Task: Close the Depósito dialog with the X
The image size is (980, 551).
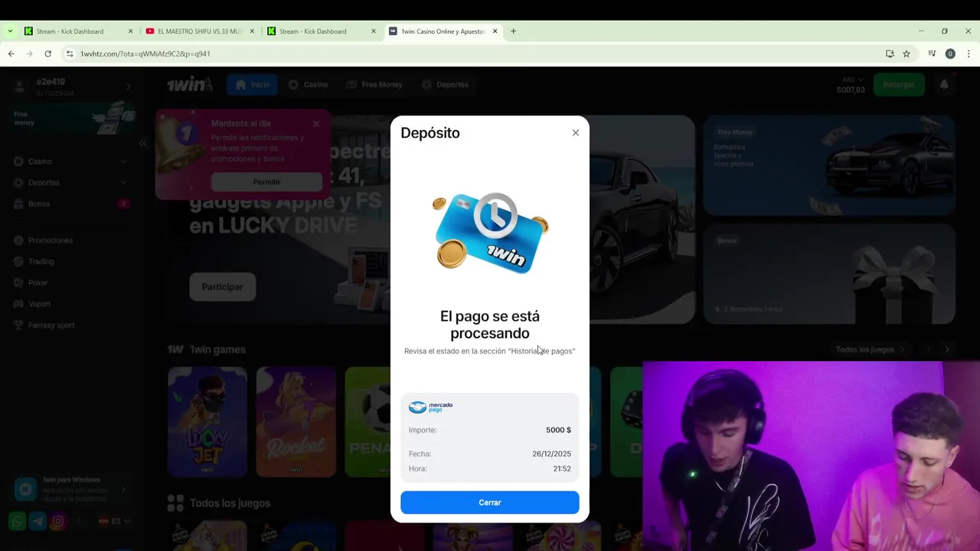Action: tap(576, 132)
